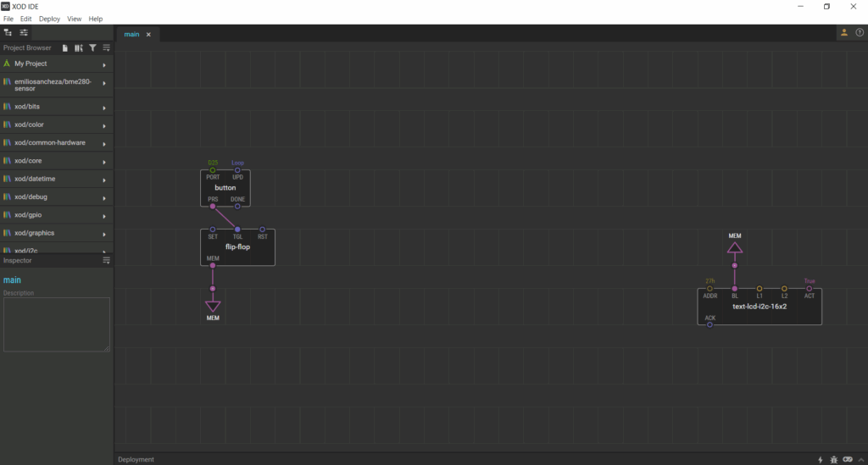Open the Add Library icon in Project Browser
This screenshot has height=465, width=868.
click(x=79, y=48)
